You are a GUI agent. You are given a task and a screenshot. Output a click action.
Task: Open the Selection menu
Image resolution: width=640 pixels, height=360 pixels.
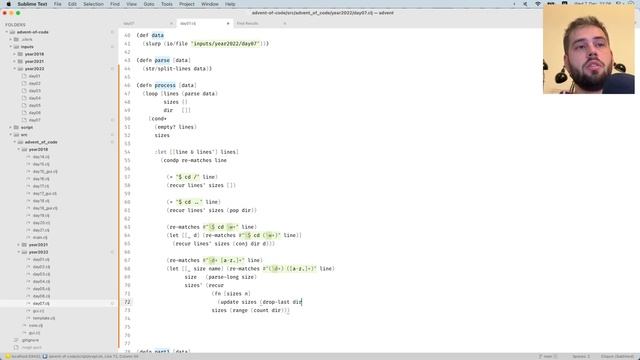click(x=93, y=4)
